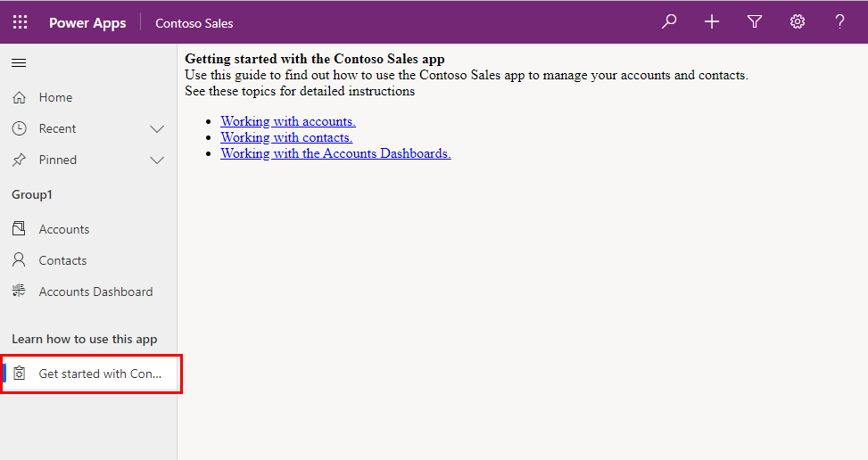Click the Home house icon
The height and width of the screenshot is (460, 868).
[x=19, y=97]
